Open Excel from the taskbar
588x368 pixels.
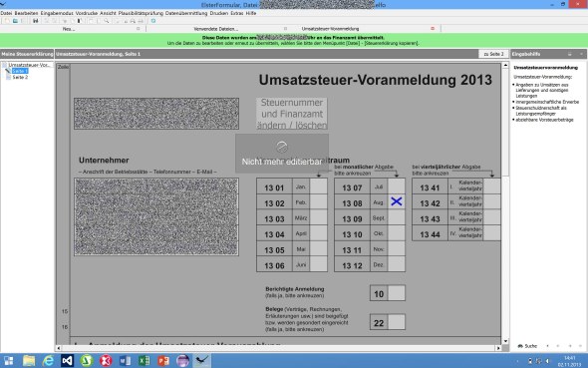pos(144,361)
